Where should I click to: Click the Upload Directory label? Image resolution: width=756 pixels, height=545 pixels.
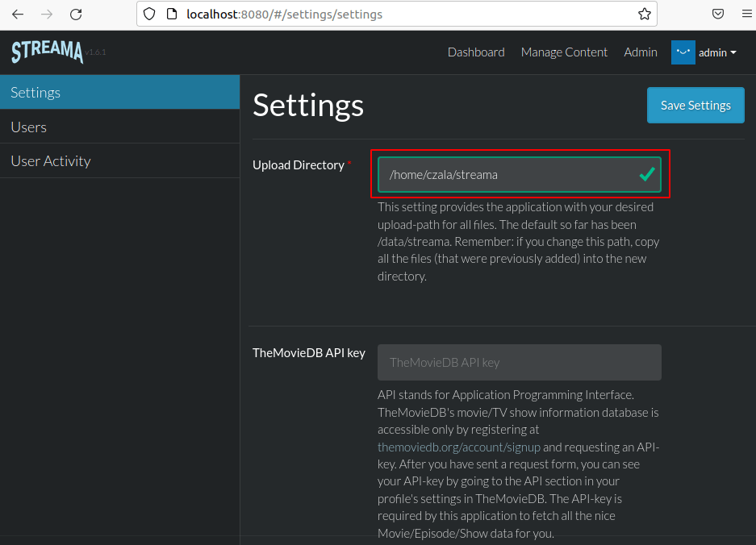click(299, 164)
